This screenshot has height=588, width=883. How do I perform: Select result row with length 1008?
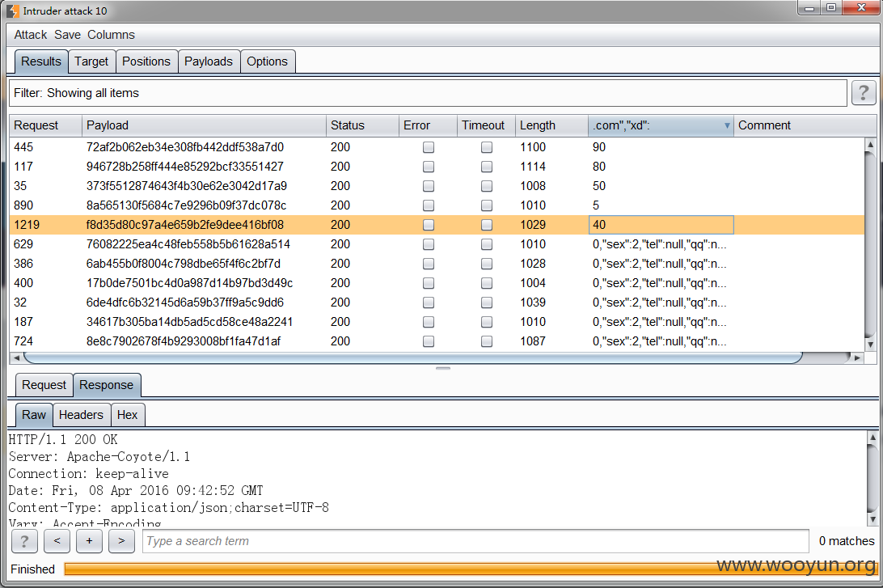[x=437, y=186]
